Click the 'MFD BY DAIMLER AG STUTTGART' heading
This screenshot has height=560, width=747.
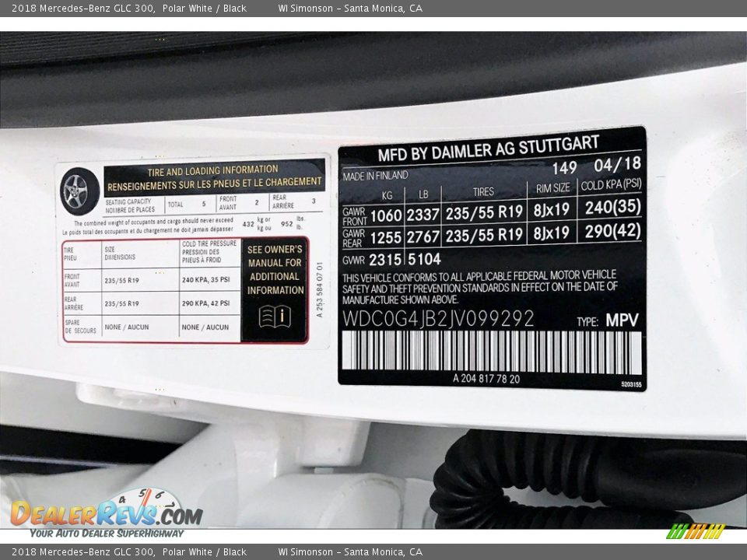point(489,148)
